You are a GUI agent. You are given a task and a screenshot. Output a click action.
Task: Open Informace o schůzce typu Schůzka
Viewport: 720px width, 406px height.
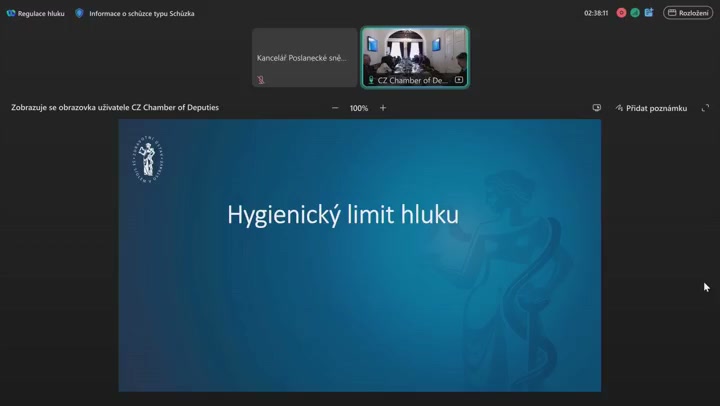pyautogui.click(x=141, y=13)
